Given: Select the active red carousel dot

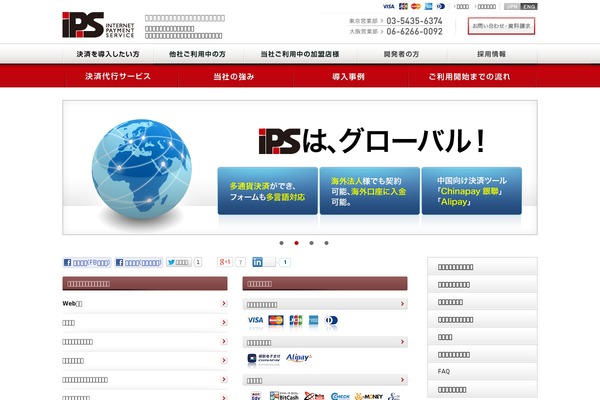Looking at the screenshot, I should click(x=296, y=243).
